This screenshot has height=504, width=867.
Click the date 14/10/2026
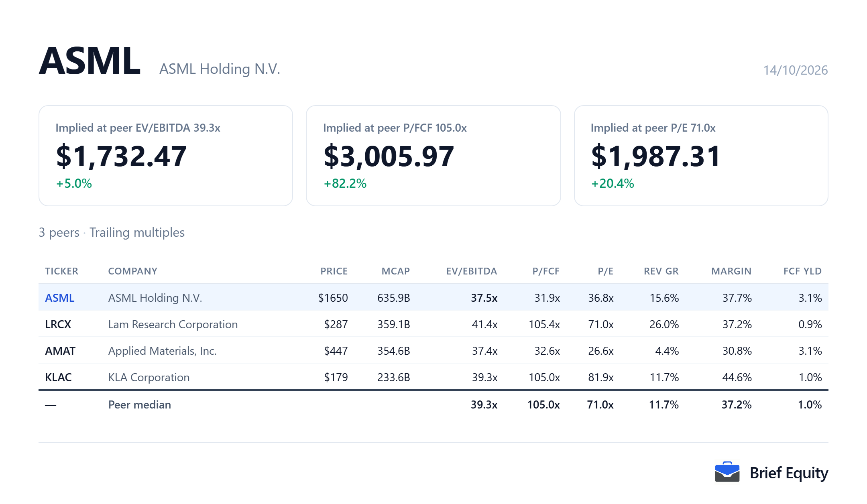[x=795, y=70]
